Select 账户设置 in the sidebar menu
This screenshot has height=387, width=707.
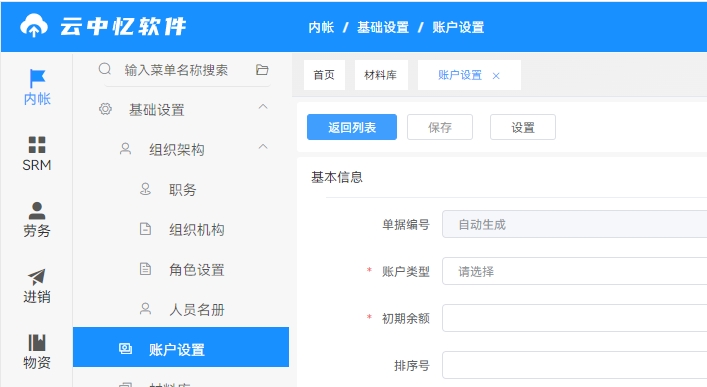click(181, 347)
